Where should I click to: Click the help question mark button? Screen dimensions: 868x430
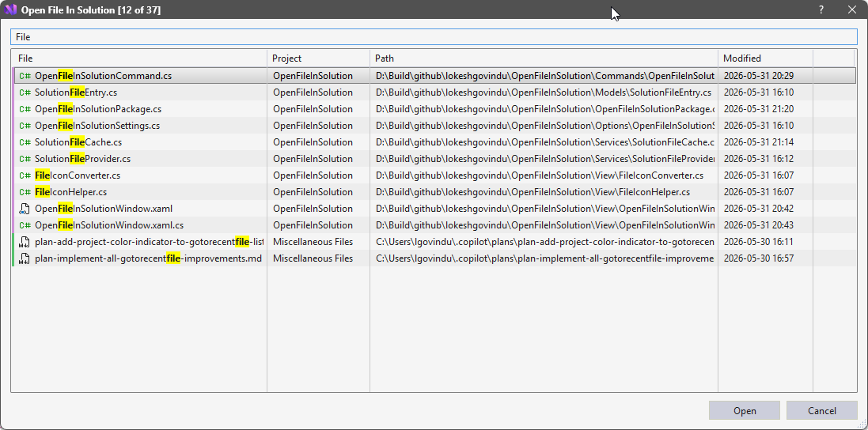click(x=821, y=9)
